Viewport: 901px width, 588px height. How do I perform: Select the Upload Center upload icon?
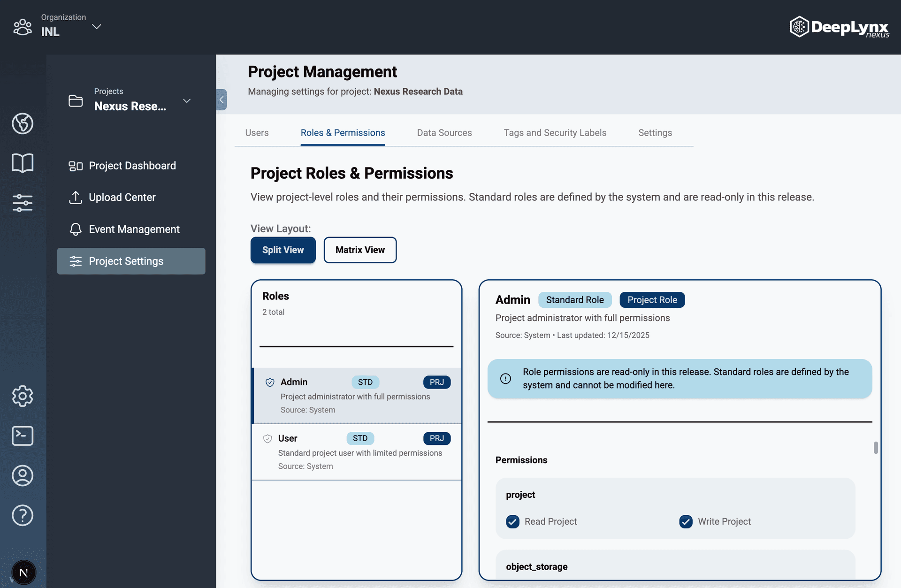click(x=76, y=197)
